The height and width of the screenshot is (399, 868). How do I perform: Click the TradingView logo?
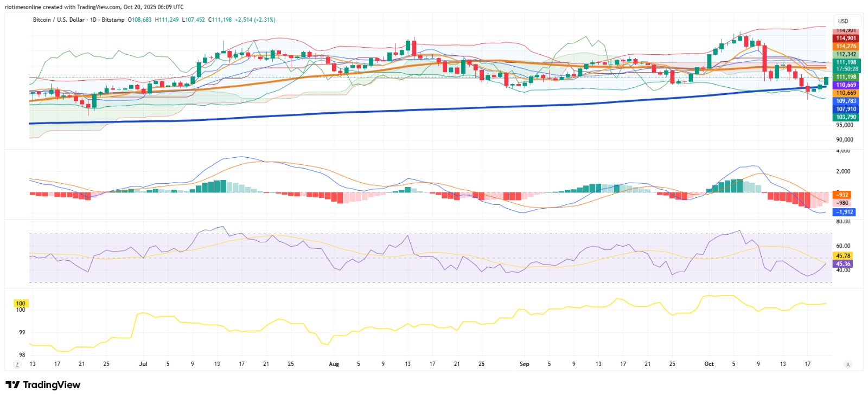point(43,385)
